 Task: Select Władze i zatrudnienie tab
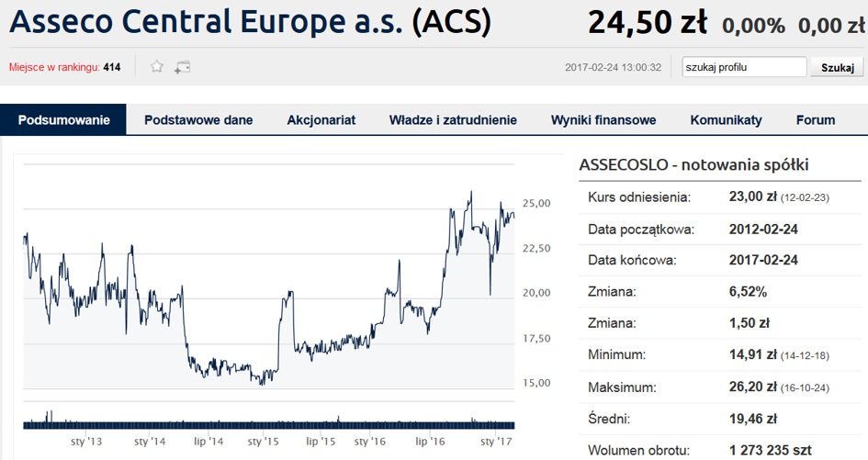[453, 120]
